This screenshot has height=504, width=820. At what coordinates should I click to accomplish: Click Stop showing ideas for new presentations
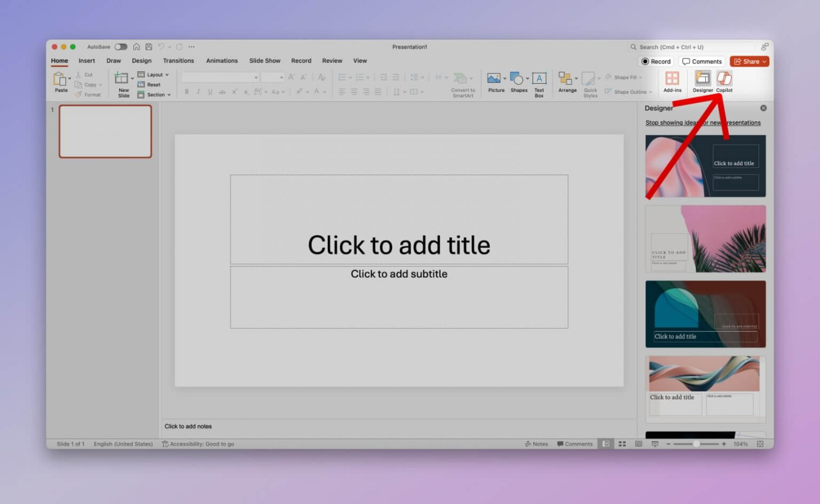pyautogui.click(x=703, y=122)
